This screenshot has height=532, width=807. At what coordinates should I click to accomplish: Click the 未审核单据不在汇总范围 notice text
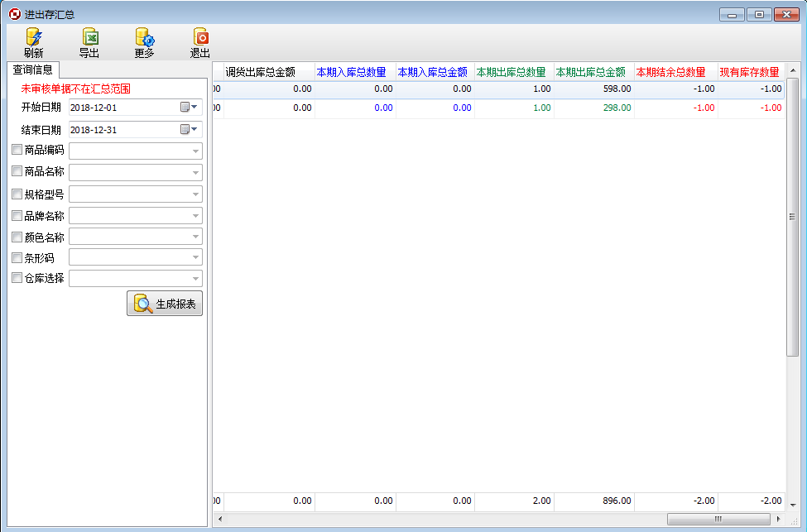coord(75,89)
